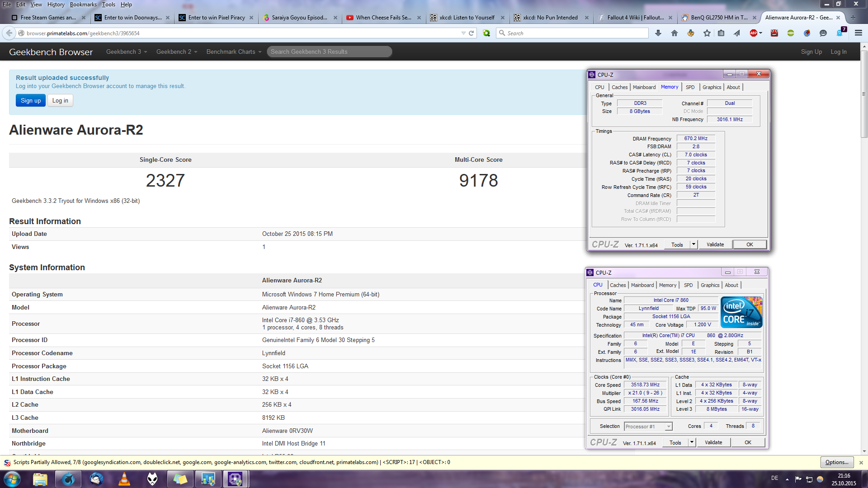Close the Free Steam Games tab
868x488 pixels.
click(x=84, y=18)
